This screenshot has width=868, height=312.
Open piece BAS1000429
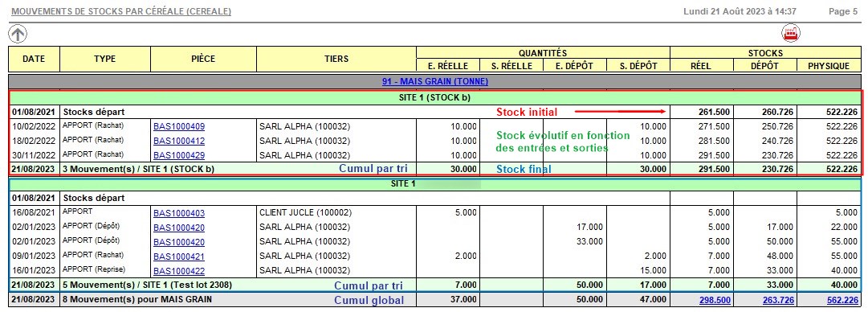pos(179,155)
